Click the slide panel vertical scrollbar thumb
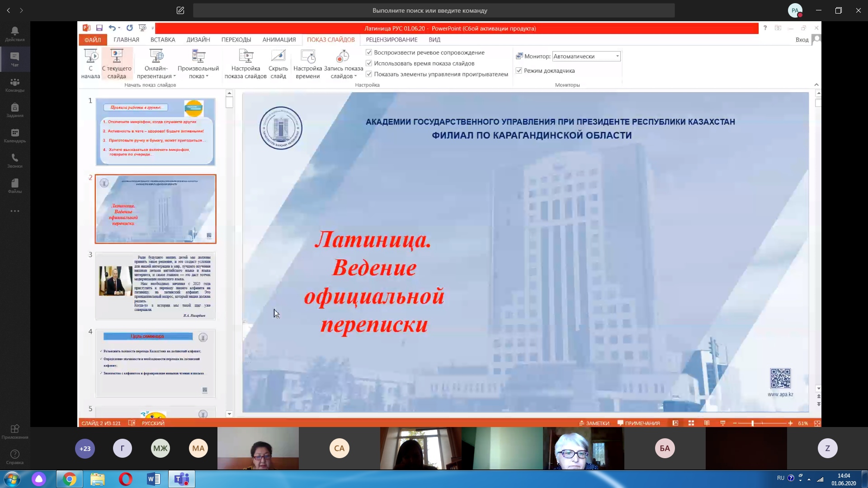Screen dimensions: 868x488 [x=229, y=103]
